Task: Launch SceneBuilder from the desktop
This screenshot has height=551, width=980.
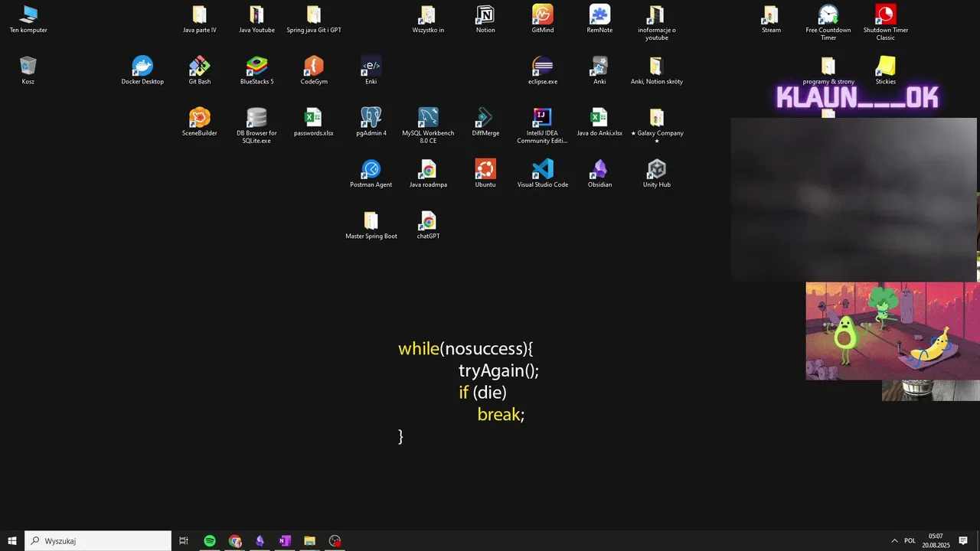Action: (x=200, y=122)
